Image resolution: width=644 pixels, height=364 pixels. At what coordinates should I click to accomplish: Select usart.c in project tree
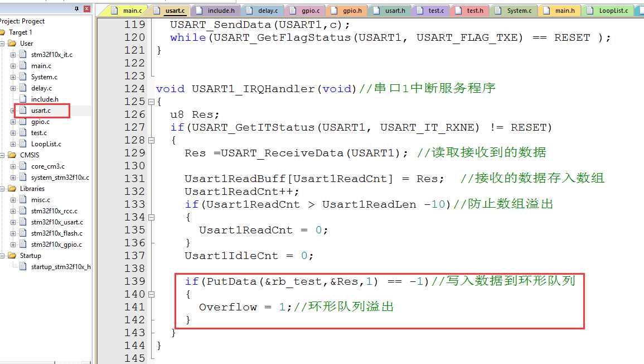pos(41,111)
